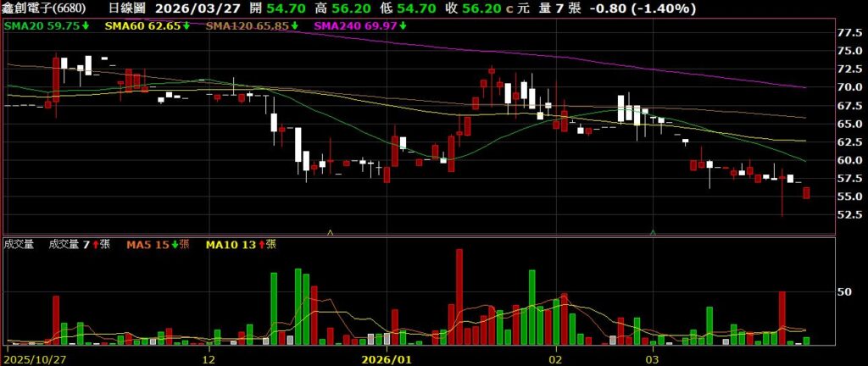Toggle the SMA240 magenta line legend
This screenshot has width=868, height=366.
pyautogui.click(x=354, y=26)
